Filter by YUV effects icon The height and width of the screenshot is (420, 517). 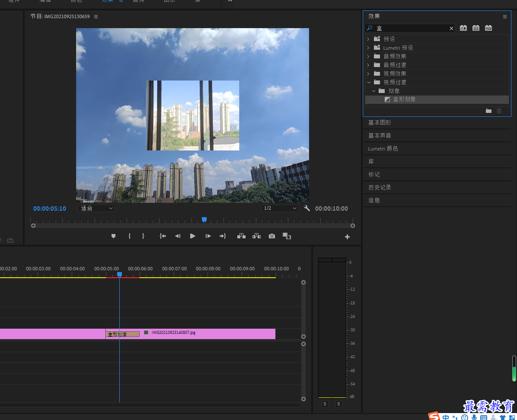tap(488, 28)
